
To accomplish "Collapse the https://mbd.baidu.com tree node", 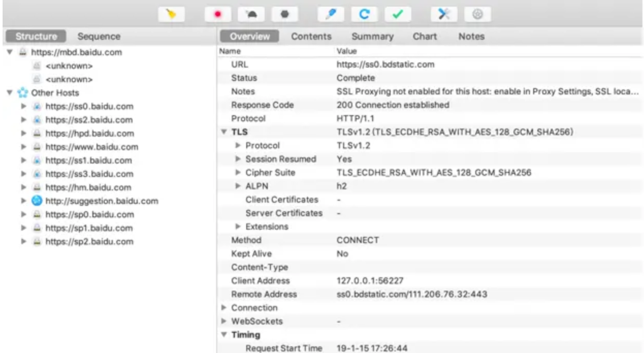I will (x=10, y=52).
